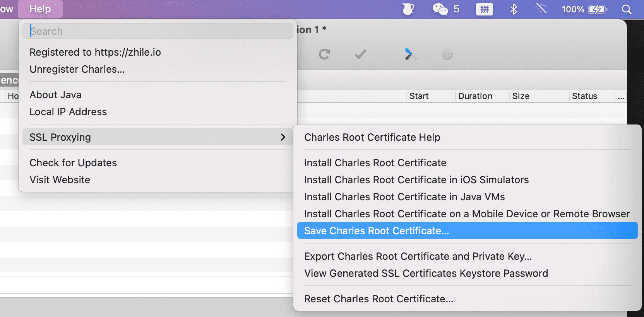Open WeChat icon in menu bar
Viewport: 644px width, 317px height.
pos(440,9)
